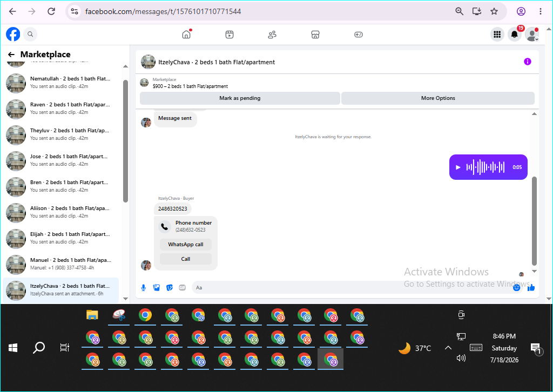Open the Windows Start menu
Screen dimensions: 553x392
[x=13, y=348]
